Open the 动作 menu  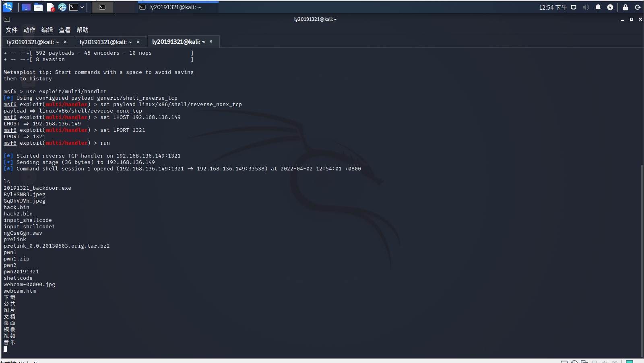coord(29,30)
